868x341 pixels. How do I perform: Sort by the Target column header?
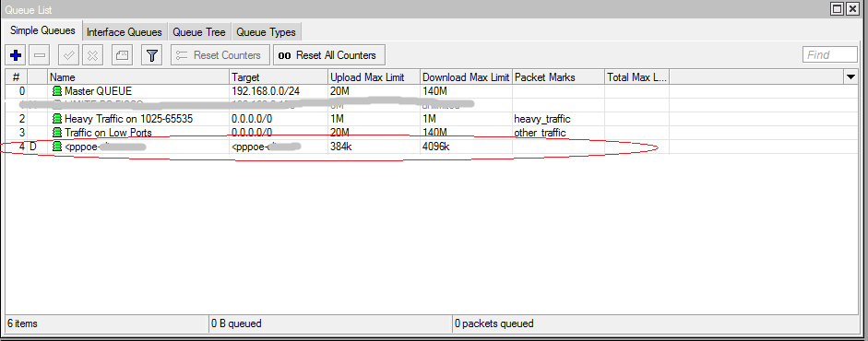(279, 77)
